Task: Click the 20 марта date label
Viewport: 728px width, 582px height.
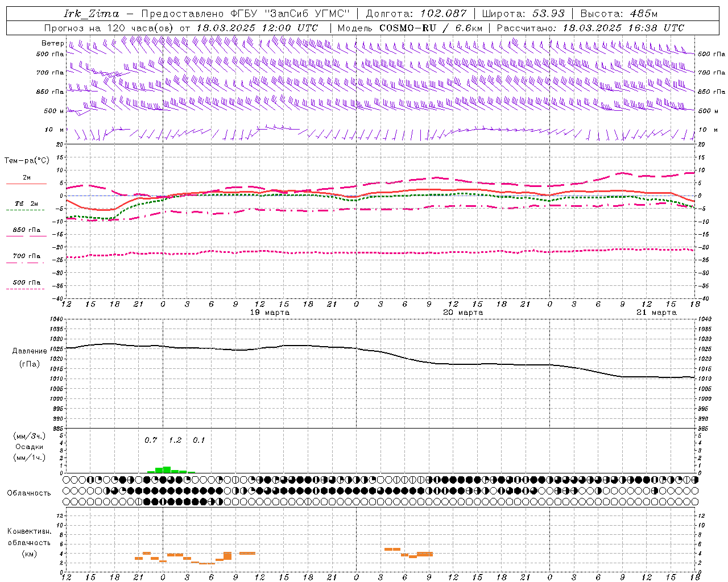Action: (x=463, y=313)
